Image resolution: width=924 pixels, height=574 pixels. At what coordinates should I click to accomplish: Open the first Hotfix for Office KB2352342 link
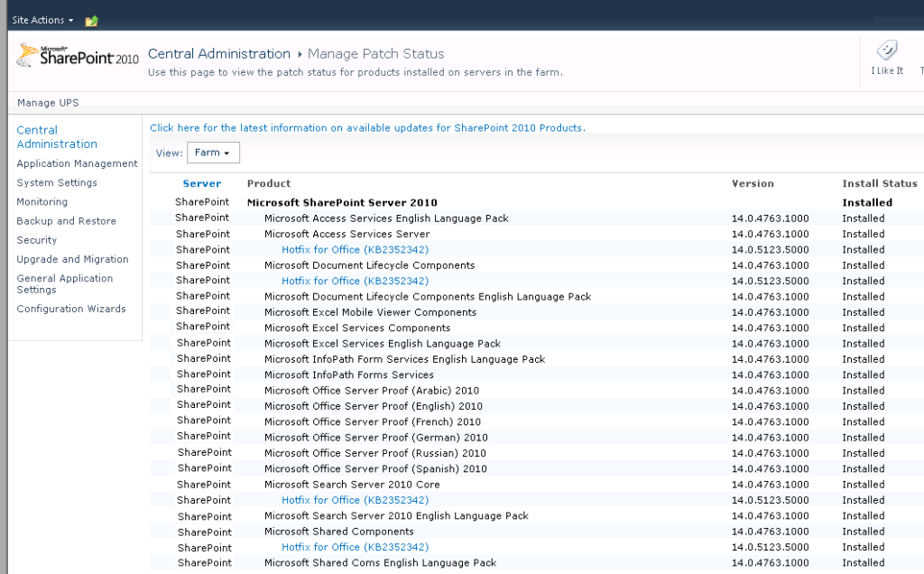click(355, 249)
